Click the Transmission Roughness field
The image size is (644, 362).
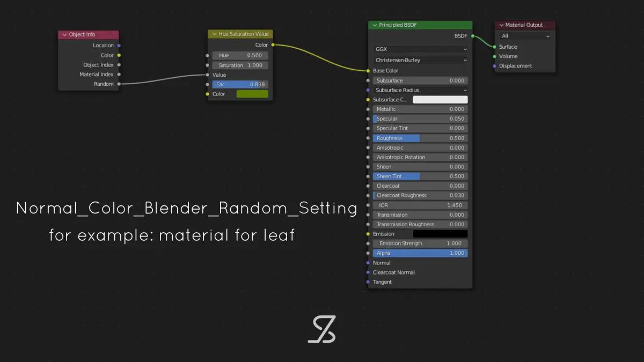(x=420, y=224)
